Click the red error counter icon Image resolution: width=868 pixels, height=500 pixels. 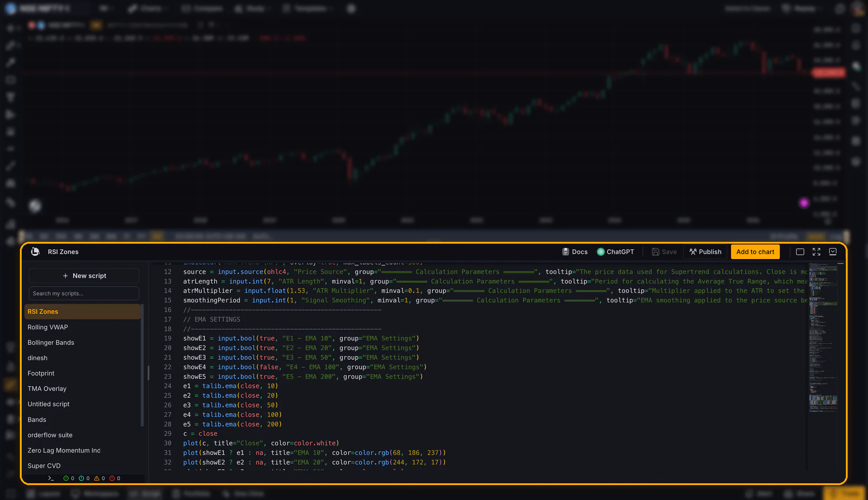115,478
